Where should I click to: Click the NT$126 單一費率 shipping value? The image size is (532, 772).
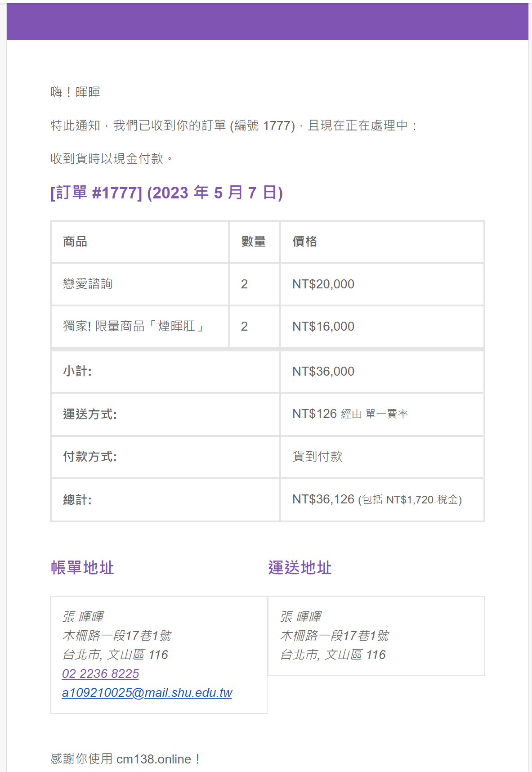(350, 413)
